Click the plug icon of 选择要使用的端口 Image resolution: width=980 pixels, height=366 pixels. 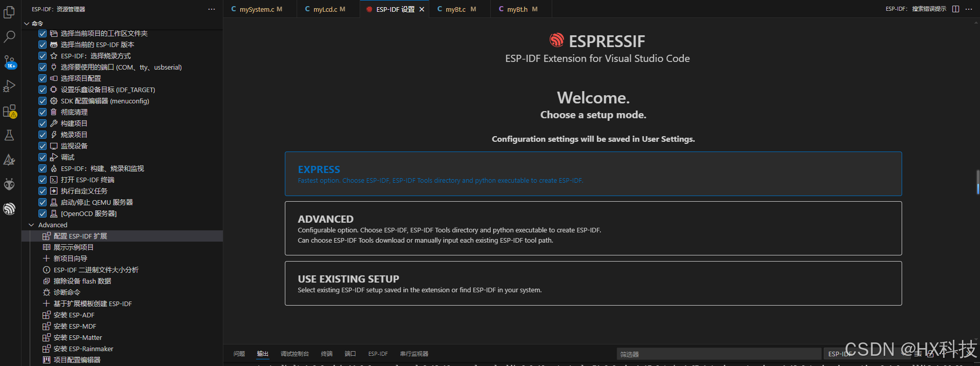click(x=54, y=67)
